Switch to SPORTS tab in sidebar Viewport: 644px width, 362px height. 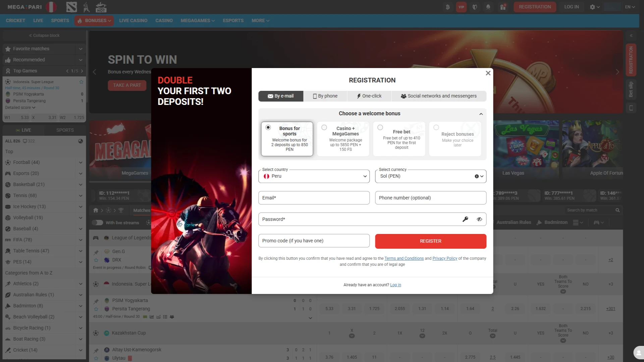(65, 130)
